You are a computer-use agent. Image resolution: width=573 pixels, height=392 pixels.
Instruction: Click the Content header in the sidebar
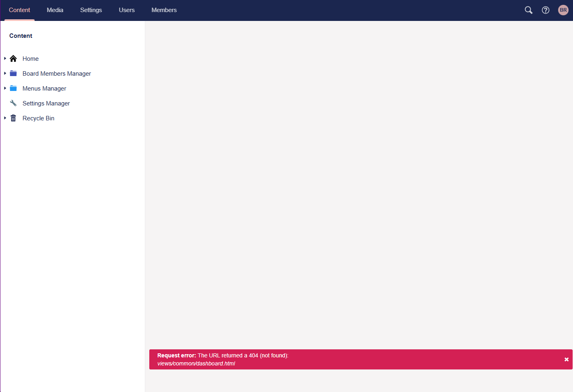pos(21,36)
